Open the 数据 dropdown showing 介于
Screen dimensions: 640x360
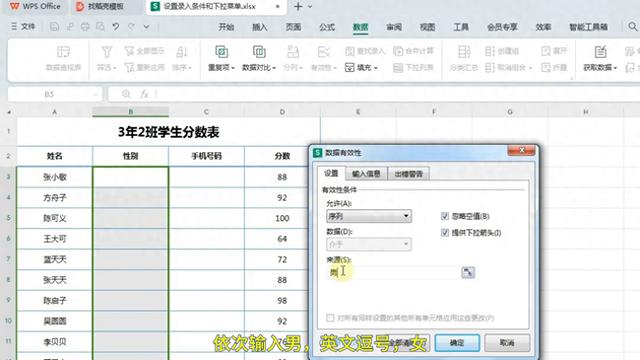coord(369,244)
